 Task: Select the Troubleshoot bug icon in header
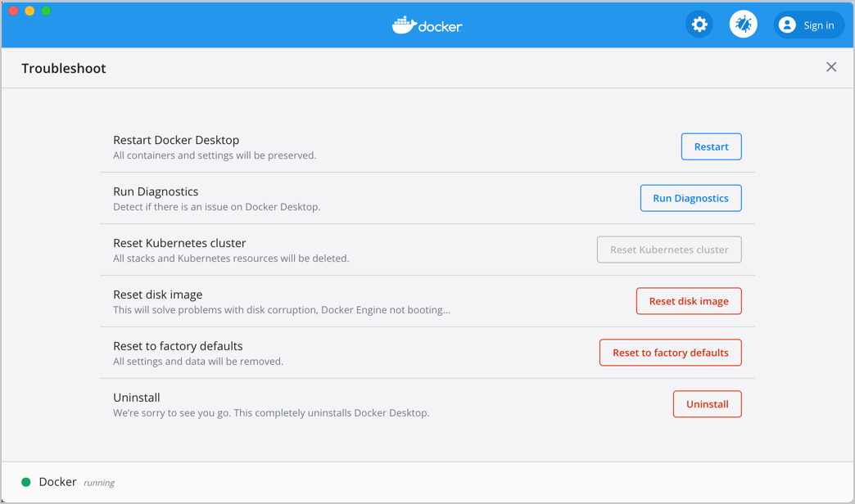coord(743,24)
